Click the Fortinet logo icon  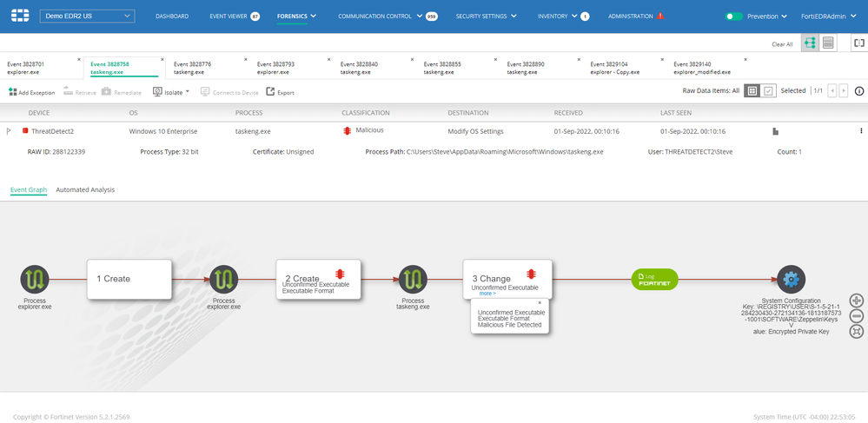[21, 16]
